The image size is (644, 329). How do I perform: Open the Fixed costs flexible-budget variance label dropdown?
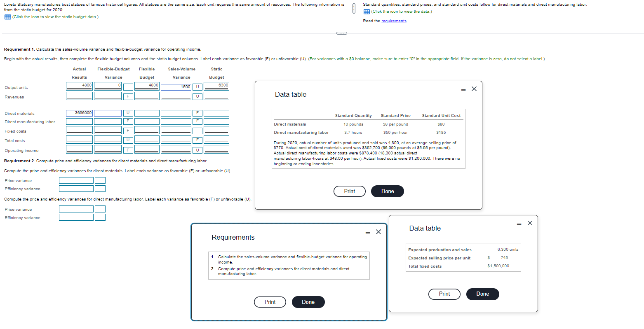point(128,131)
